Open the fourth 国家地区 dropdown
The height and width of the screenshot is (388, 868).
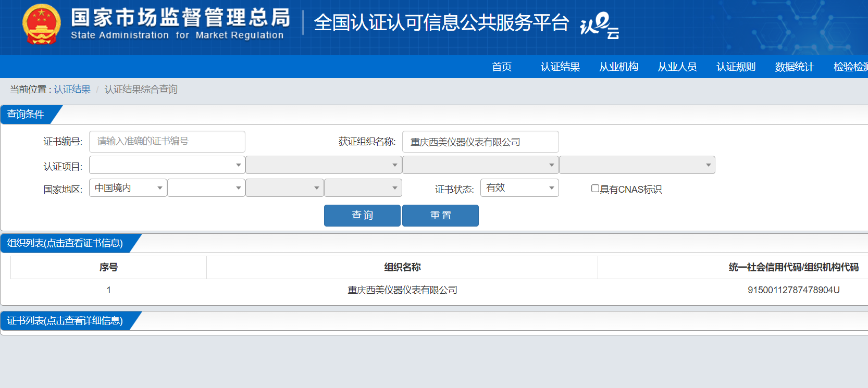(363, 188)
